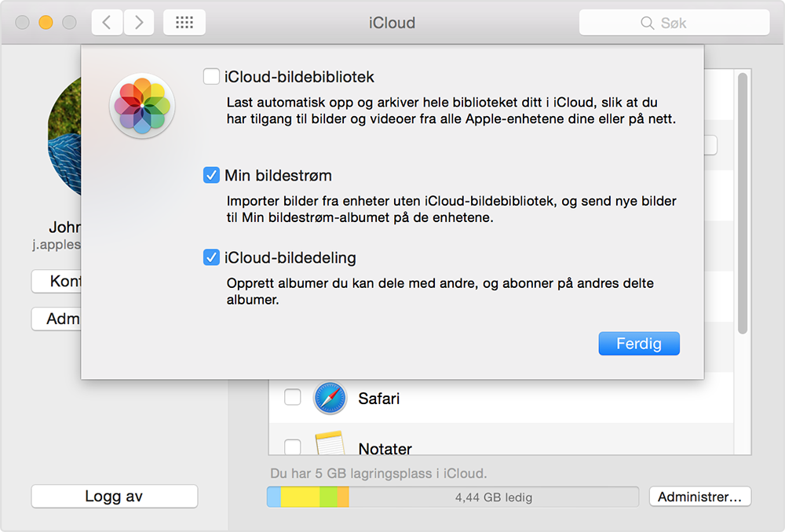The height and width of the screenshot is (532, 785).
Task: Click the John account name
Action: 64,228
